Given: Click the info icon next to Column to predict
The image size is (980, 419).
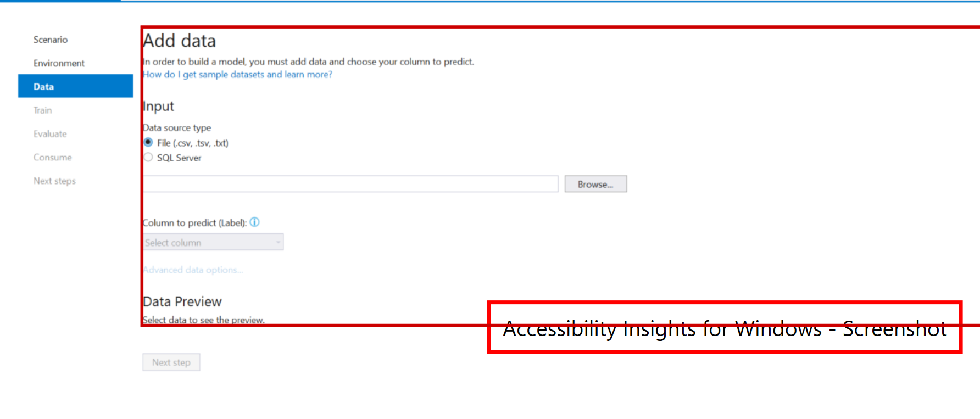Looking at the screenshot, I should pos(254,222).
